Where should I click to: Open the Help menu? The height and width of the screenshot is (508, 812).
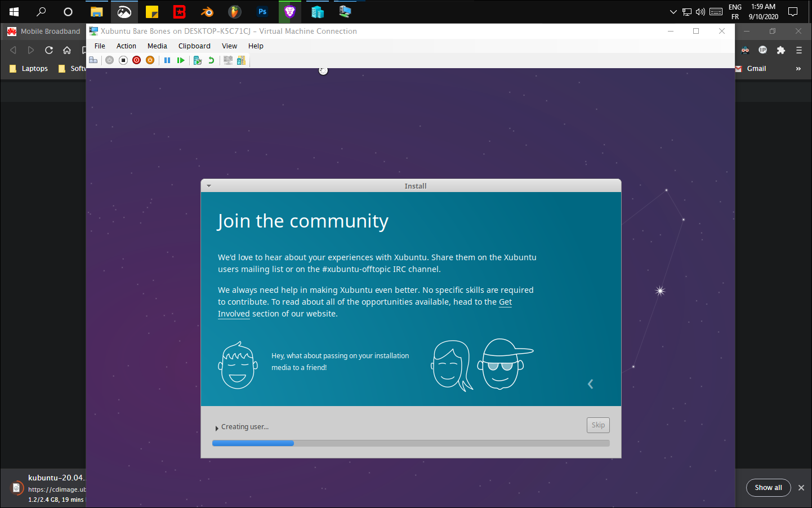tap(256, 46)
